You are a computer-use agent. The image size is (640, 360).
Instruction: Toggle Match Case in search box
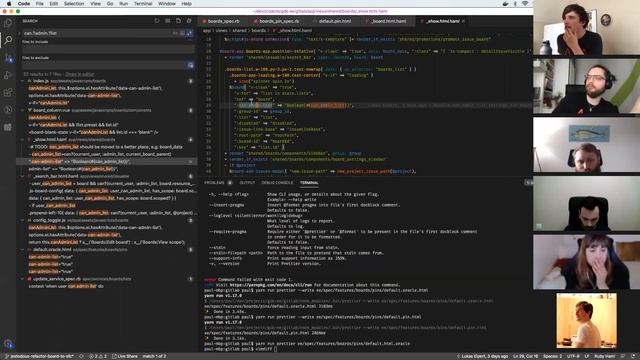tap(175, 33)
